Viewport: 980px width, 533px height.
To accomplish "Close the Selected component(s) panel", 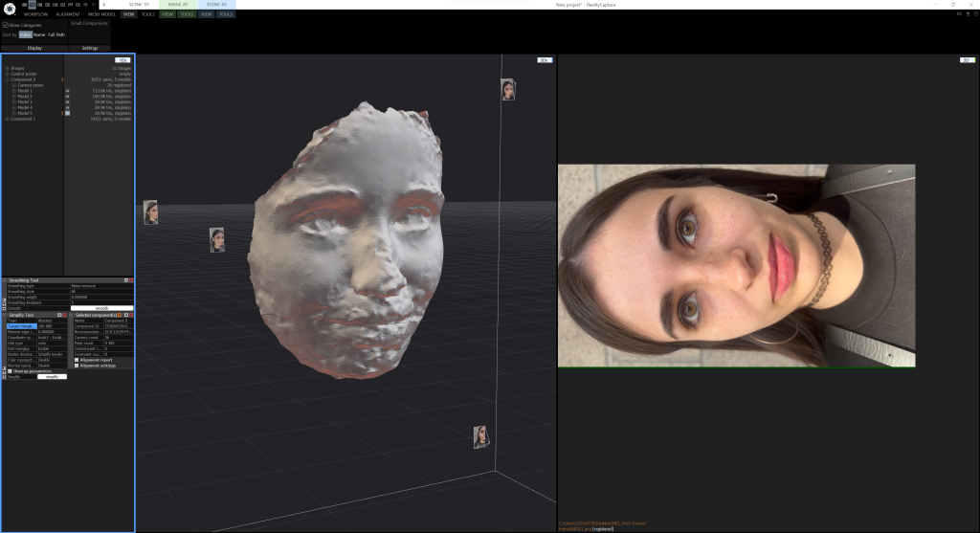I will tap(131, 315).
